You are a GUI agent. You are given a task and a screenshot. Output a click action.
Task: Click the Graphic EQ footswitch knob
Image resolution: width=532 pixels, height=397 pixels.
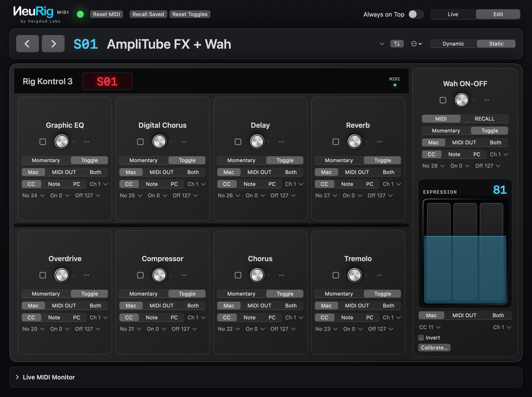click(62, 142)
